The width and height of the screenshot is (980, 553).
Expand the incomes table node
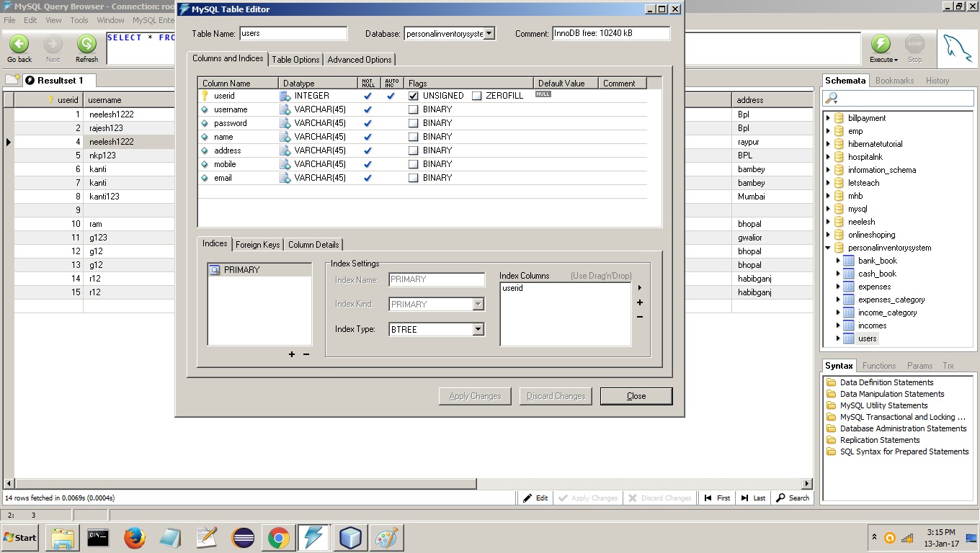[838, 325]
